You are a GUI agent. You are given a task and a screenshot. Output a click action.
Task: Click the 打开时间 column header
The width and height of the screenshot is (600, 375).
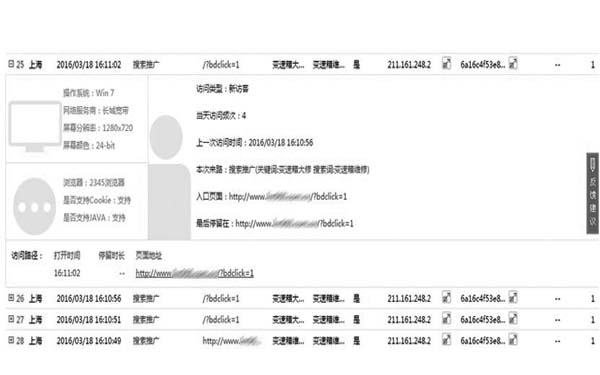click(67, 255)
